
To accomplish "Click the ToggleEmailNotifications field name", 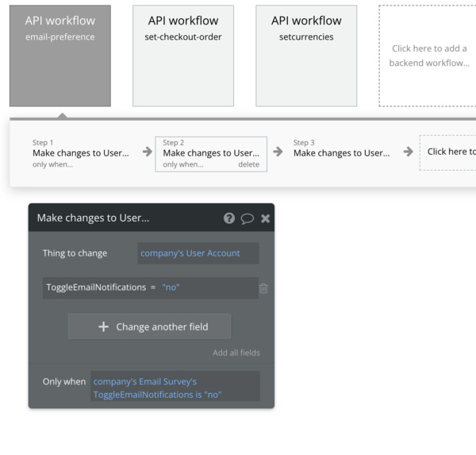I will click(x=96, y=287).
